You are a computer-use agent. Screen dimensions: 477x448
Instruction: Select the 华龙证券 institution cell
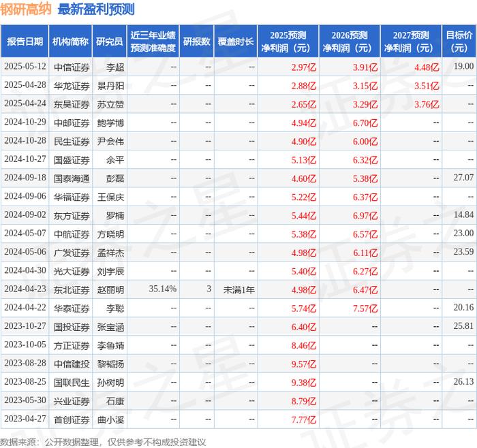[x=72, y=86]
